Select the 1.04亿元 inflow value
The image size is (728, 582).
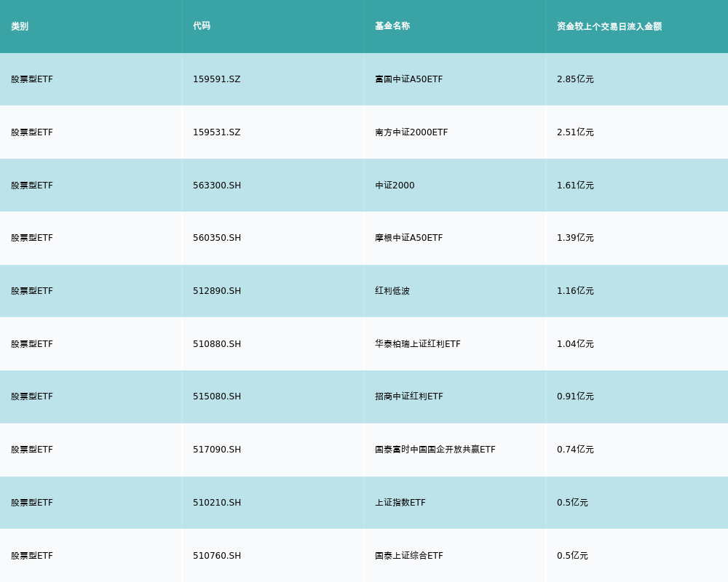point(575,344)
